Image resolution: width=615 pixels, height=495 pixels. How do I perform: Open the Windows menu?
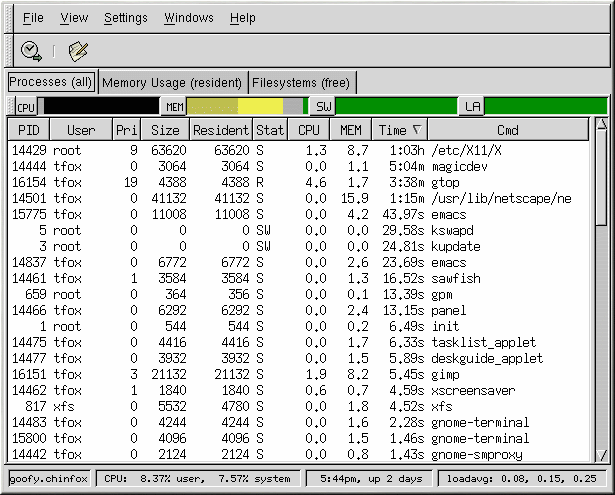coord(188,18)
